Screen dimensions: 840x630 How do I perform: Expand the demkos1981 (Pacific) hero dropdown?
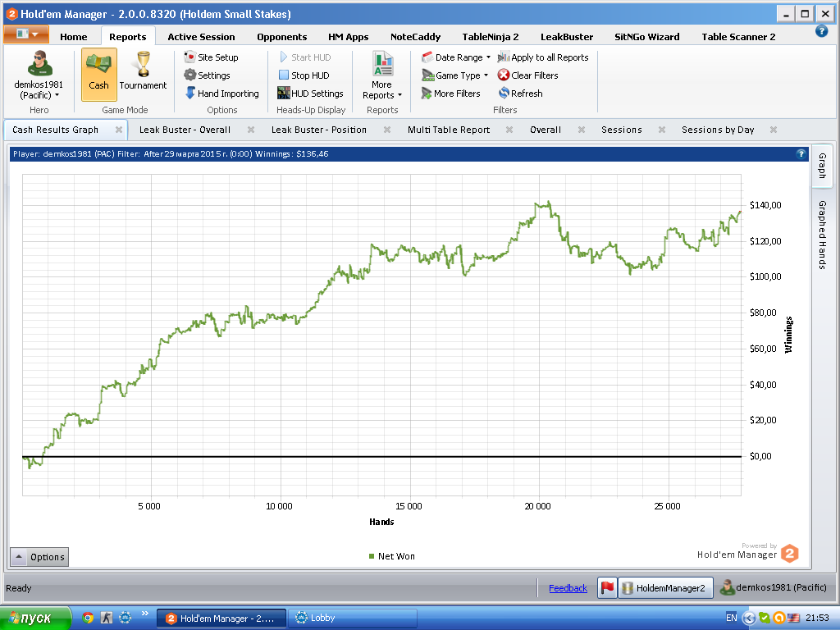coord(39,90)
